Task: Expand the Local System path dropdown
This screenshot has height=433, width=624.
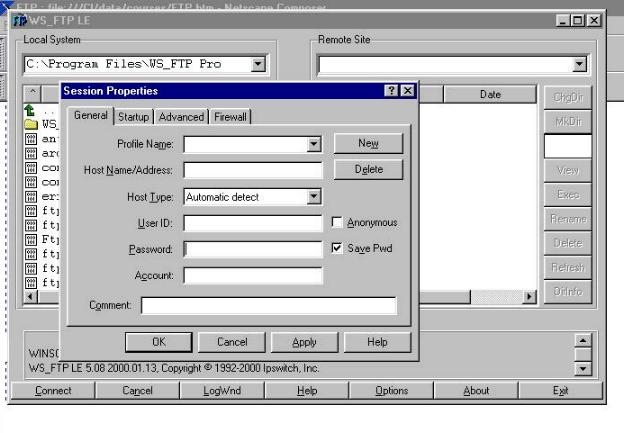Action: coord(258,64)
